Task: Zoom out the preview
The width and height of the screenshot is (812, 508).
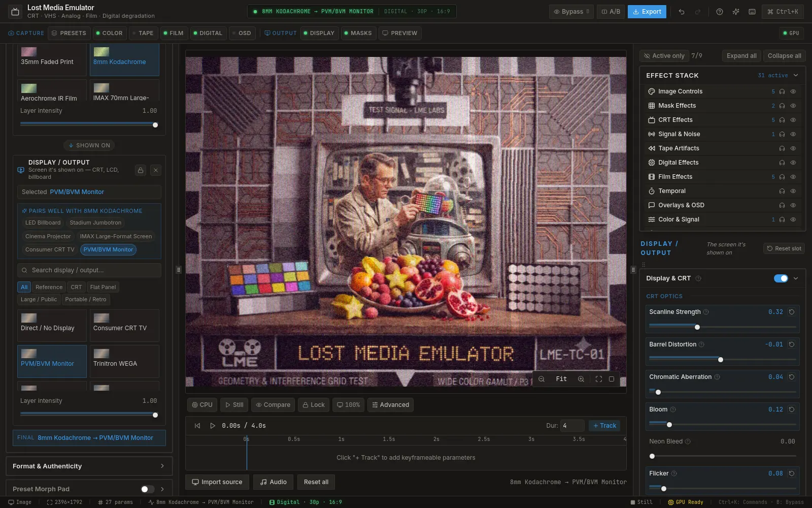Action: tap(542, 379)
